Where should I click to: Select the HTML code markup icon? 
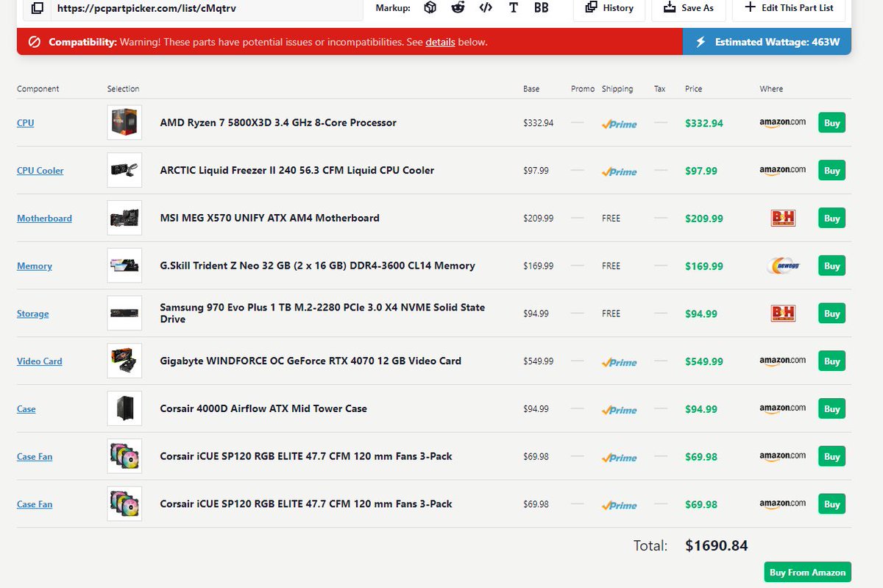[485, 7]
